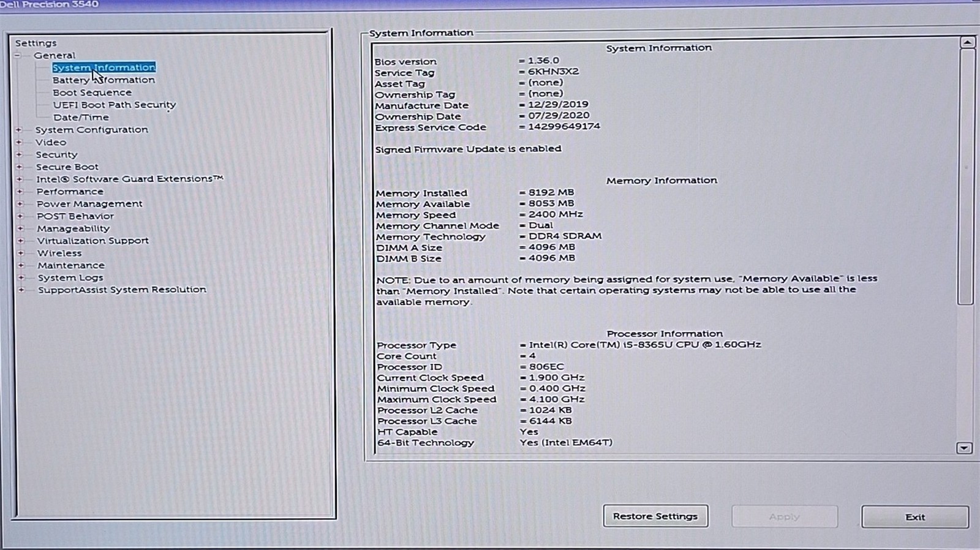Click Memory Speed value 2400 MHz
Screen dimensions: 980x550
pos(556,214)
